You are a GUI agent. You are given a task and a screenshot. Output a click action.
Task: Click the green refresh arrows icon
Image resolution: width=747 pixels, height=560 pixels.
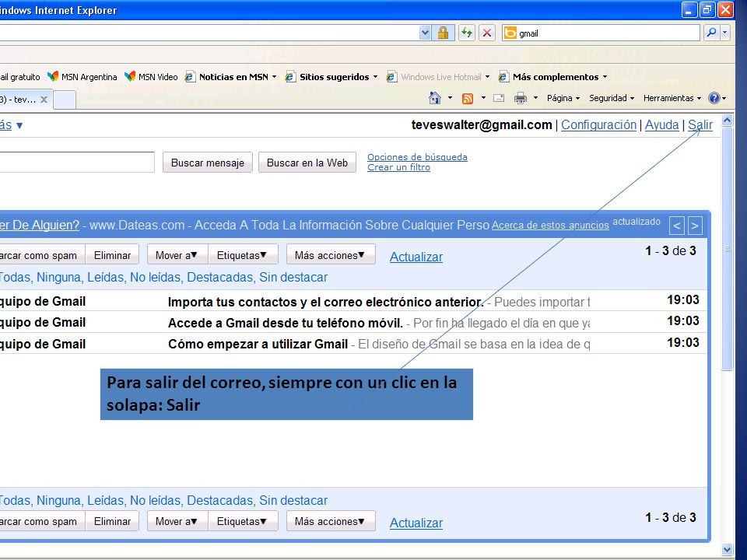pos(467,33)
